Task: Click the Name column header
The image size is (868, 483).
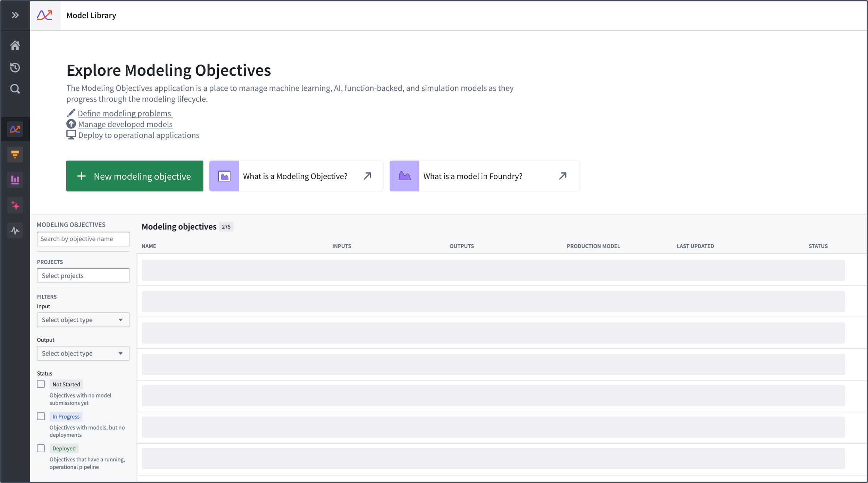Action: point(149,246)
